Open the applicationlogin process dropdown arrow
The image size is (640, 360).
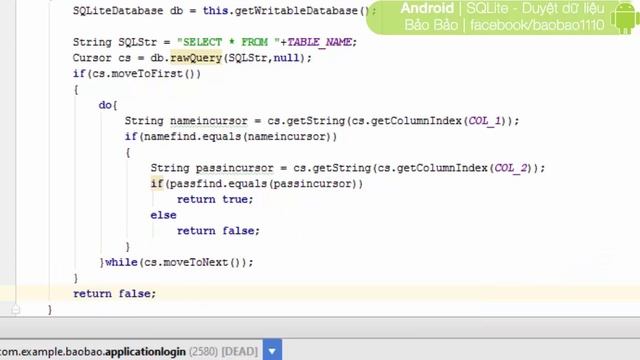[x=272, y=351]
